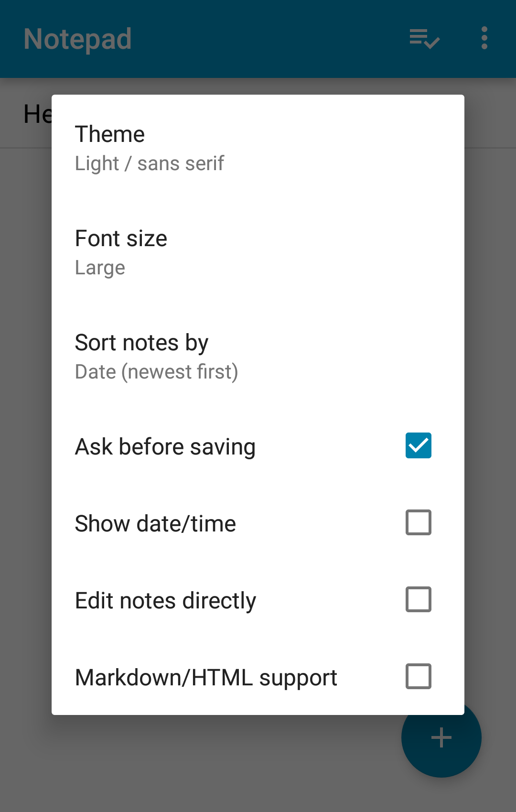Click the multi-select notes icon
This screenshot has height=812, width=516.
click(x=423, y=38)
